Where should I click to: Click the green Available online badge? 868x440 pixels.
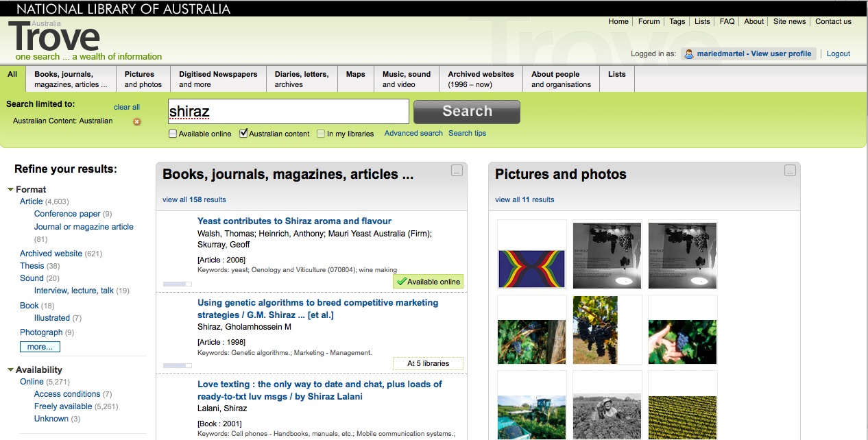point(429,282)
